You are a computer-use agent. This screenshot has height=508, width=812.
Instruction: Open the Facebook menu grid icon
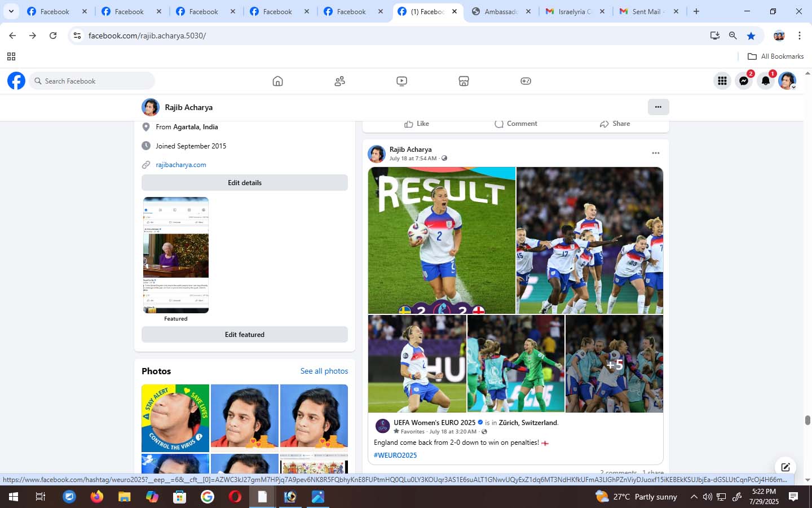pos(722,81)
